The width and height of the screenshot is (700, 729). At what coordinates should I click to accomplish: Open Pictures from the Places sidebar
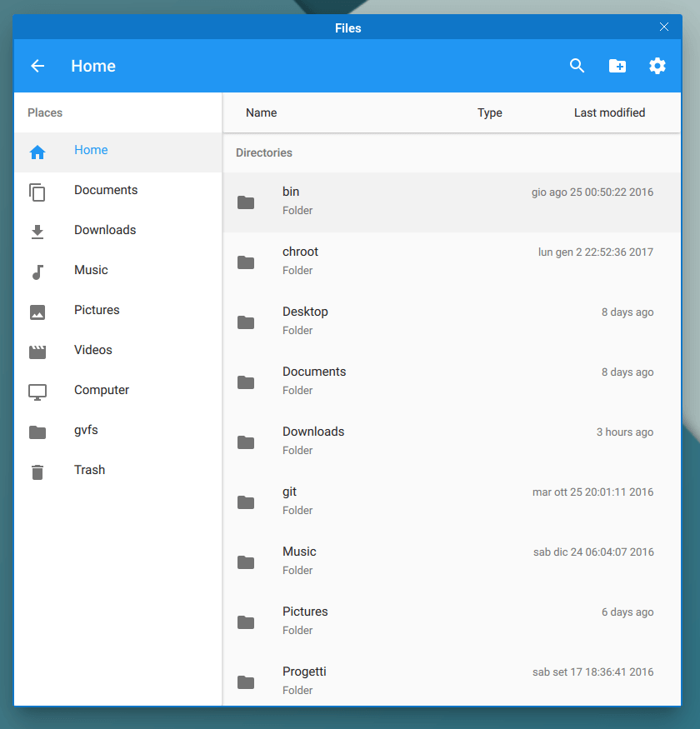(x=97, y=311)
